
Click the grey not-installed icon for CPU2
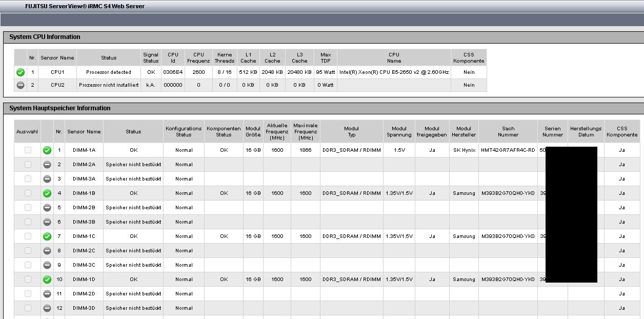[21, 85]
